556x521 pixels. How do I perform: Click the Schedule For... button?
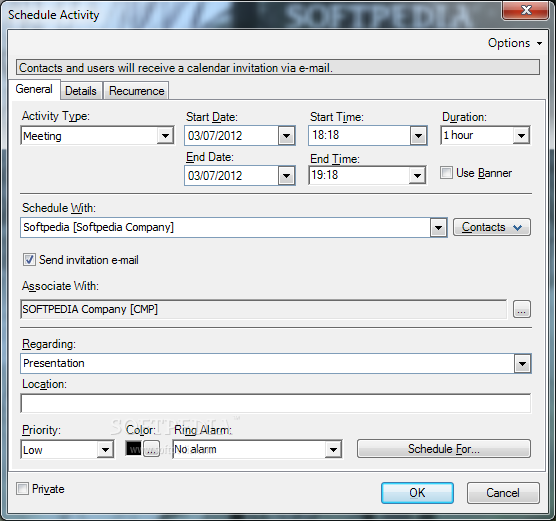(x=444, y=449)
